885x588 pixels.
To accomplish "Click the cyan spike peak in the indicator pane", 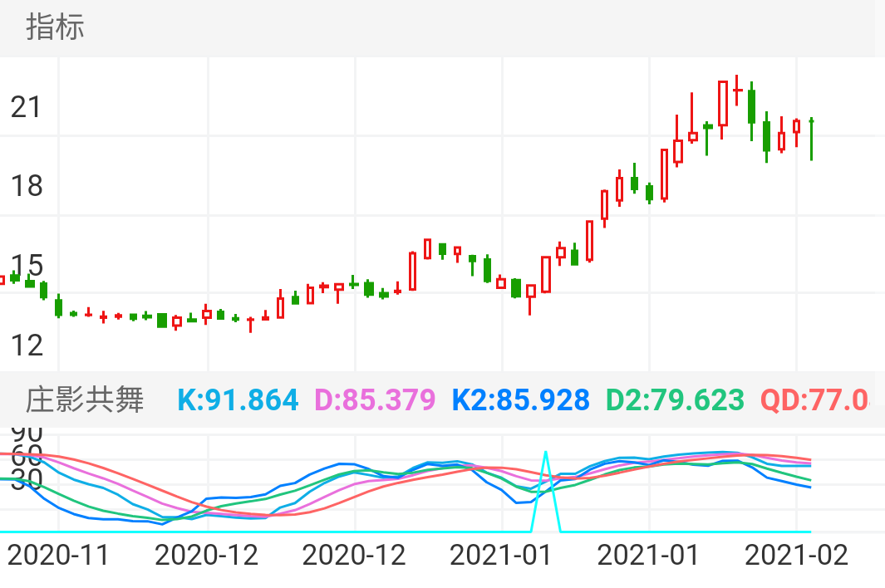I will pos(545,453).
